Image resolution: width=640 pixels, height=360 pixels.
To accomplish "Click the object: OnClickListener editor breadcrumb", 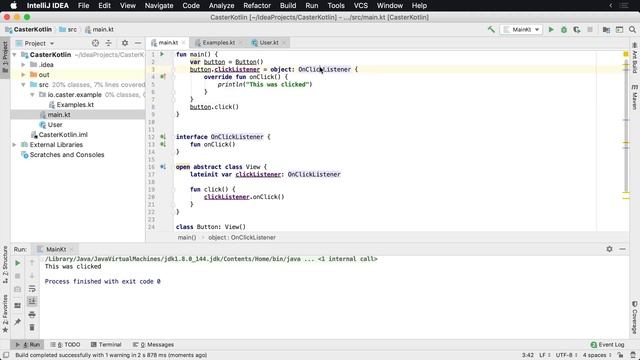I will (x=242, y=238).
